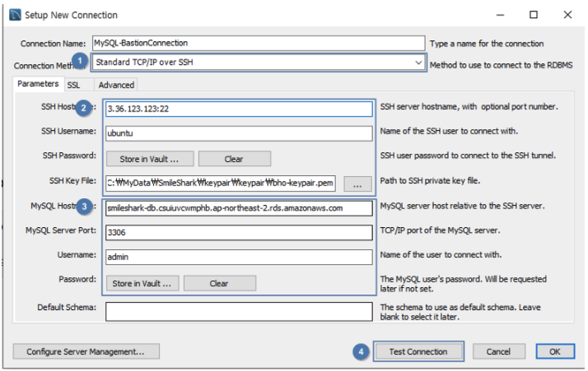Click the blue step 1 marker badge
The image size is (588, 371).
click(79, 61)
